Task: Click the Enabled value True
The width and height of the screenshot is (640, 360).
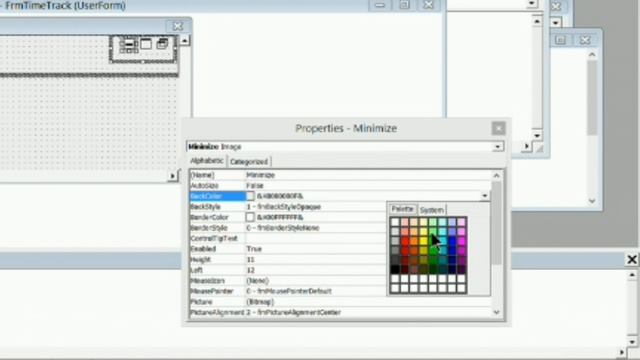Action: 254,249
